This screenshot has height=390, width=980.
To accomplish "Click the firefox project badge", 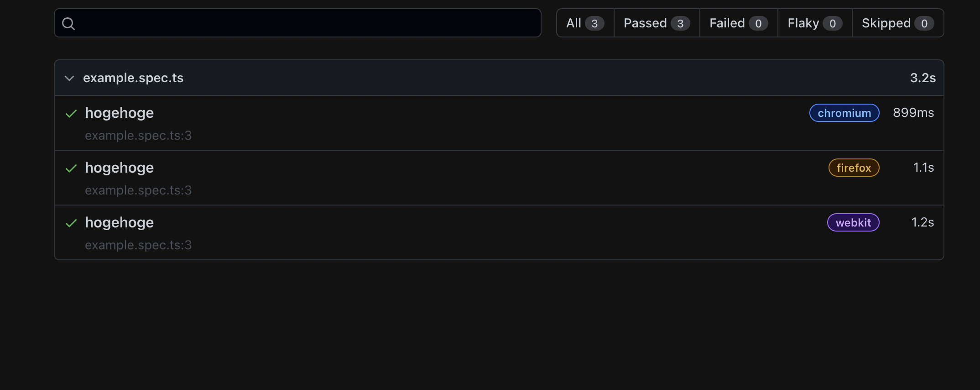I will (x=854, y=168).
